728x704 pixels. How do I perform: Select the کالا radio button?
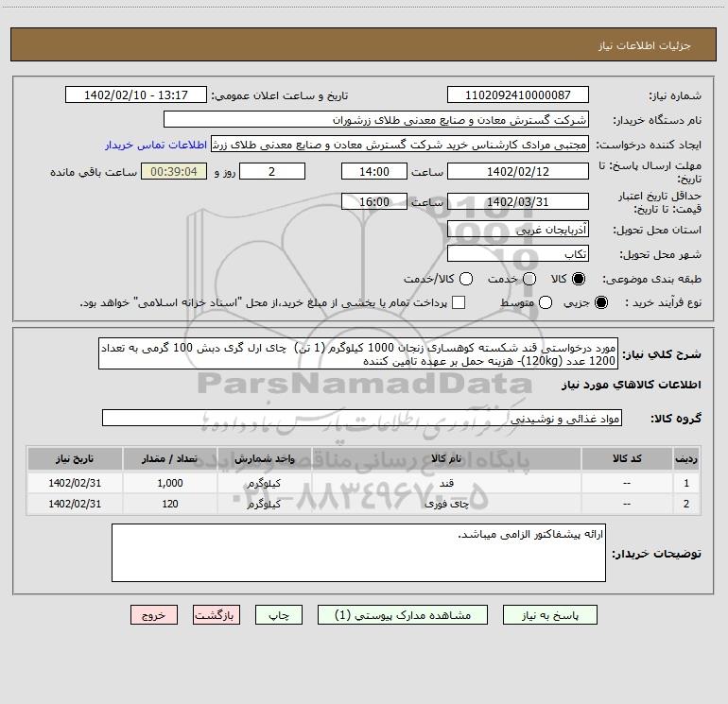[579, 279]
